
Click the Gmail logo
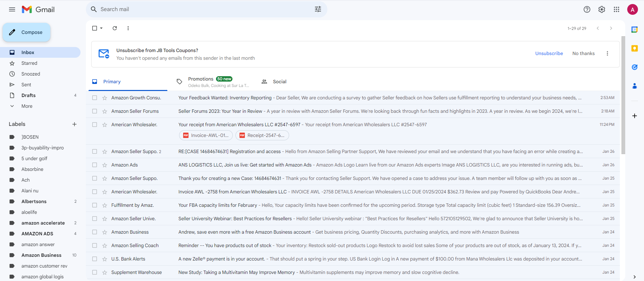point(38,9)
